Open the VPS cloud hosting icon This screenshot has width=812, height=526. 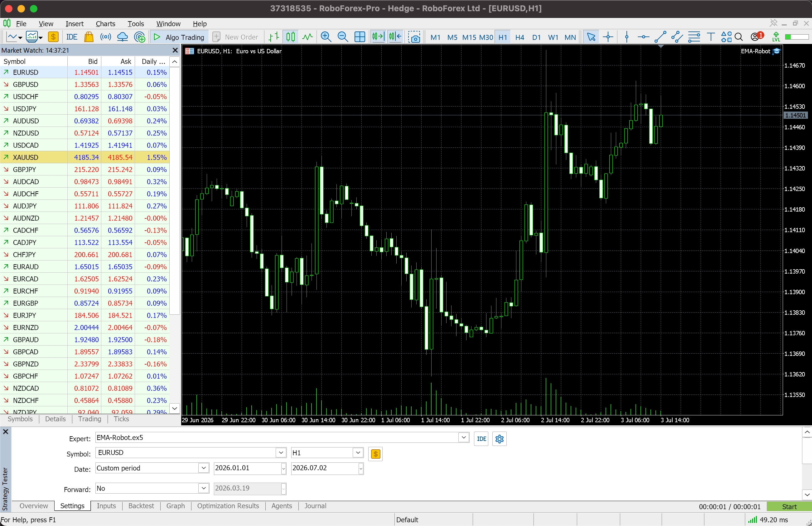123,37
